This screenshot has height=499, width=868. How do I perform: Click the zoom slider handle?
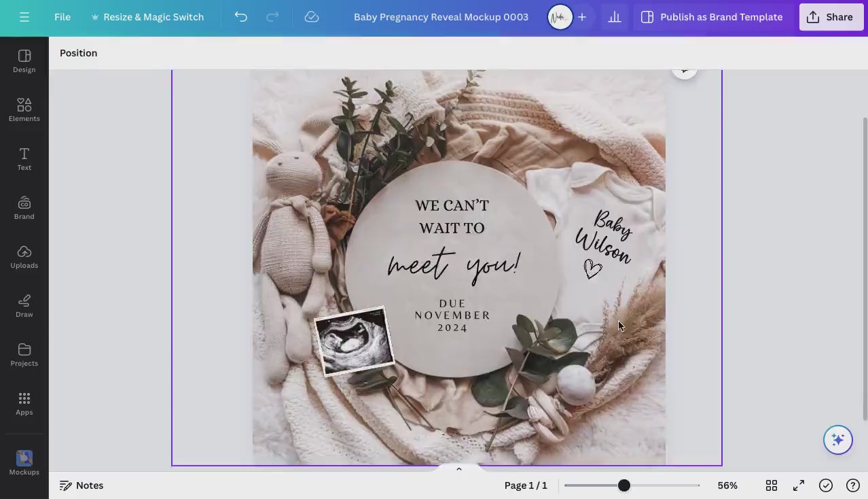(x=623, y=485)
